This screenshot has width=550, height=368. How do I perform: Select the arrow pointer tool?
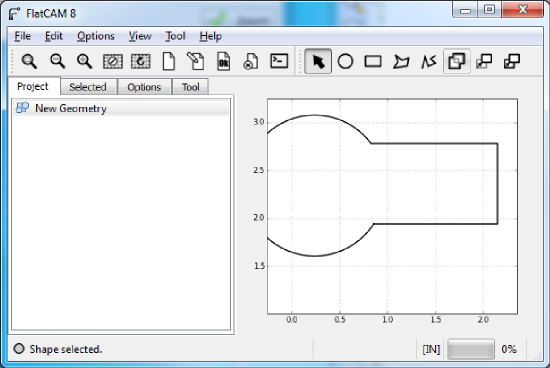318,61
